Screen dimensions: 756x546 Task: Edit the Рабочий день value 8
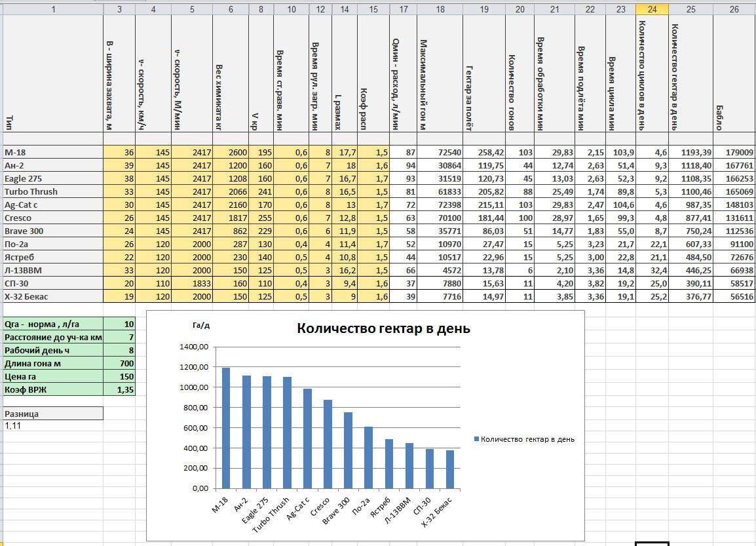119,350
